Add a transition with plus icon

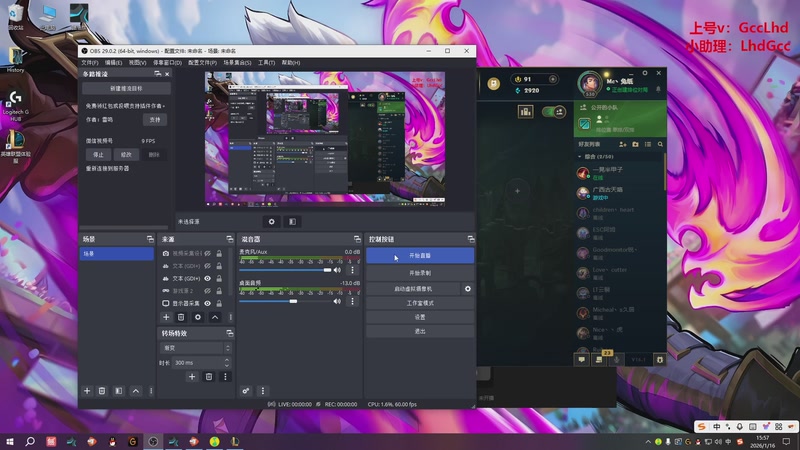(x=192, y=377)
